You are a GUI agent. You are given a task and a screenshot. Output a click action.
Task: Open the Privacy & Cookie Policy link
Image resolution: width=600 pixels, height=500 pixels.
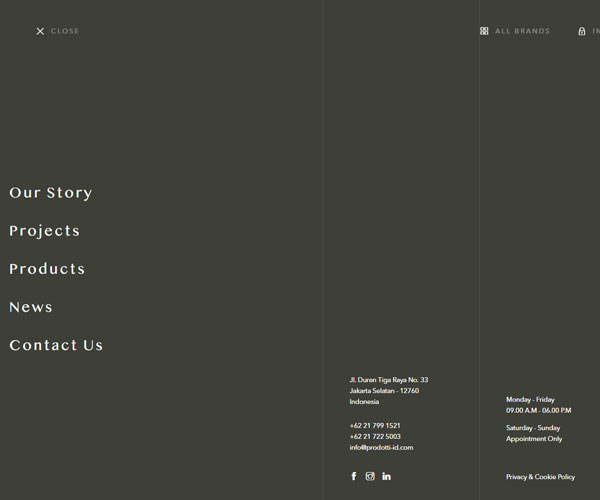click(540, 477)
